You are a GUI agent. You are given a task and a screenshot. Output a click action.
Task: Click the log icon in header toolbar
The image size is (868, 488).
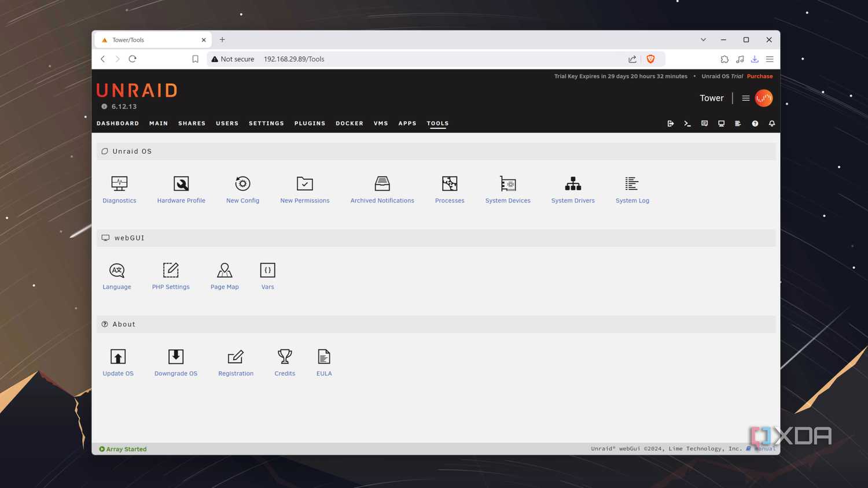tap(738, 123)
